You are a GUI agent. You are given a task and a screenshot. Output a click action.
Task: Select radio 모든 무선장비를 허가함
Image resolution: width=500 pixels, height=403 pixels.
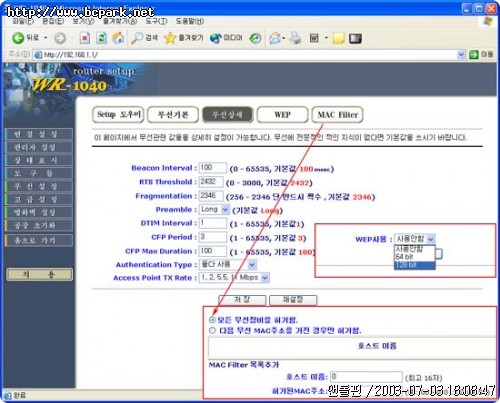click(x=212, y=320)
